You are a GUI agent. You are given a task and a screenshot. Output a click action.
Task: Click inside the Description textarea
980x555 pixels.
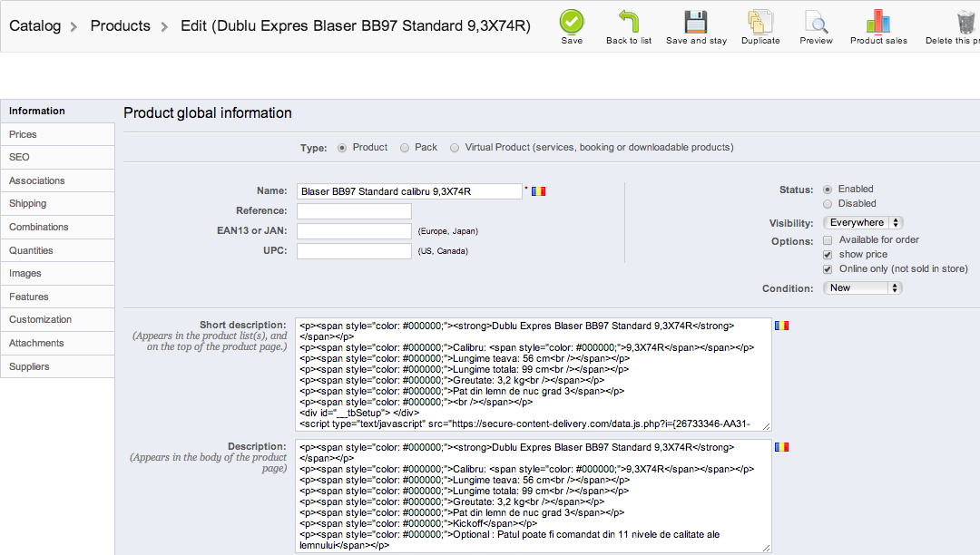tap(534, 496)
